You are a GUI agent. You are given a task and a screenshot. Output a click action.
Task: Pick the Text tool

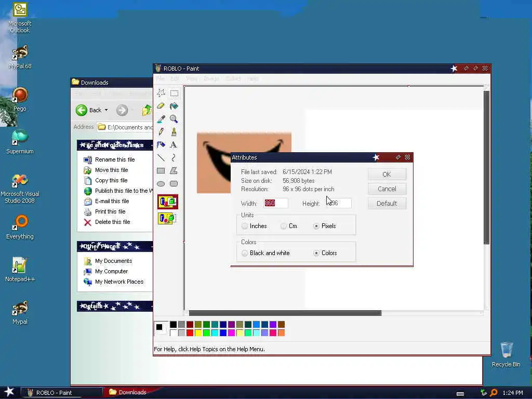coord(174,145)
